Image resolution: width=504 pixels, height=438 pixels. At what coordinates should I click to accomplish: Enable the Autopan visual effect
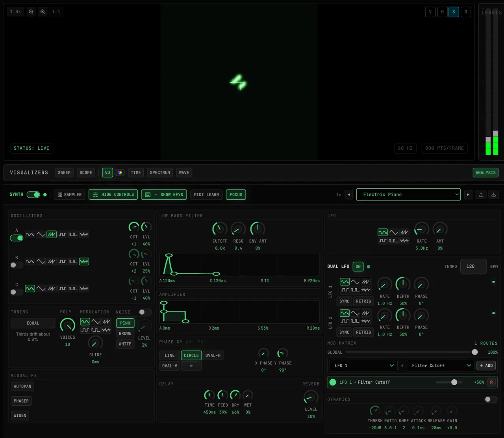pos(22,386)
